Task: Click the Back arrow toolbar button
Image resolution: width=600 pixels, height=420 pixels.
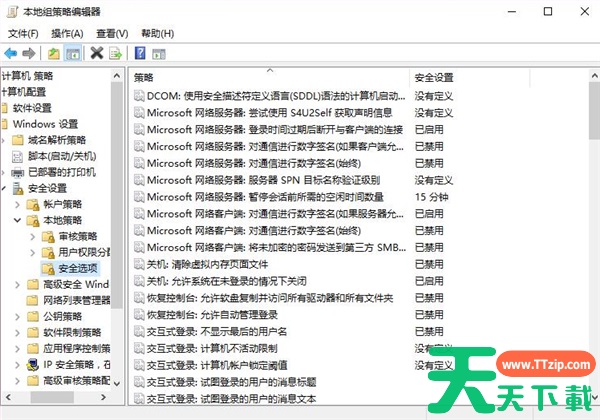Action: pyautogui.click(x=10, y=53)
